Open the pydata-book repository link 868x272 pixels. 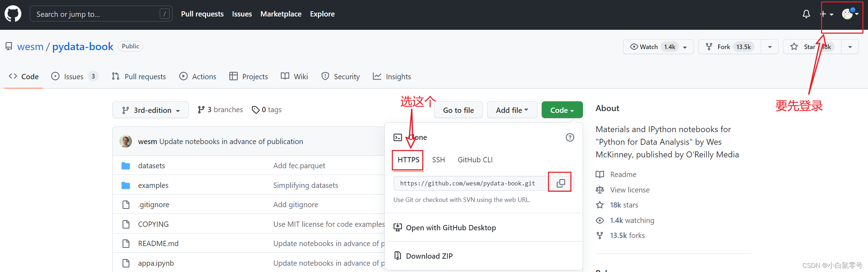83,47
